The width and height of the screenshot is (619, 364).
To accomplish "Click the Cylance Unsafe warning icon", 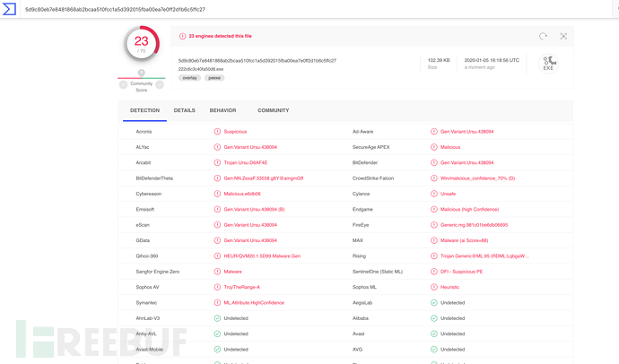I will click(x=434, y=194).
